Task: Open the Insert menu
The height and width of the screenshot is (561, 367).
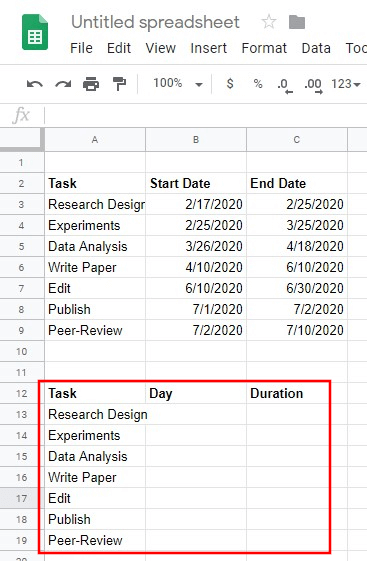Action: [209, 48]
